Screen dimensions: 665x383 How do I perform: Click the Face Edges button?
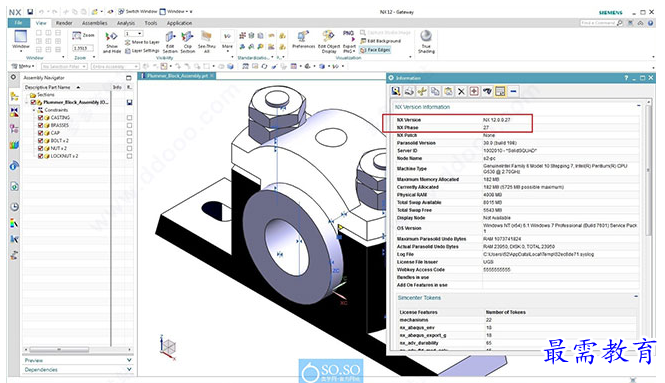click(x=375, y=50)
